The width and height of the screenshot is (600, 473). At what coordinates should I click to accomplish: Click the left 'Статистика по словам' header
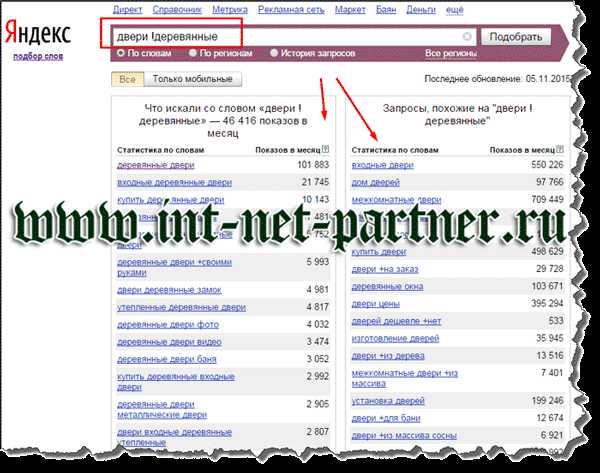tap(161, 150)
